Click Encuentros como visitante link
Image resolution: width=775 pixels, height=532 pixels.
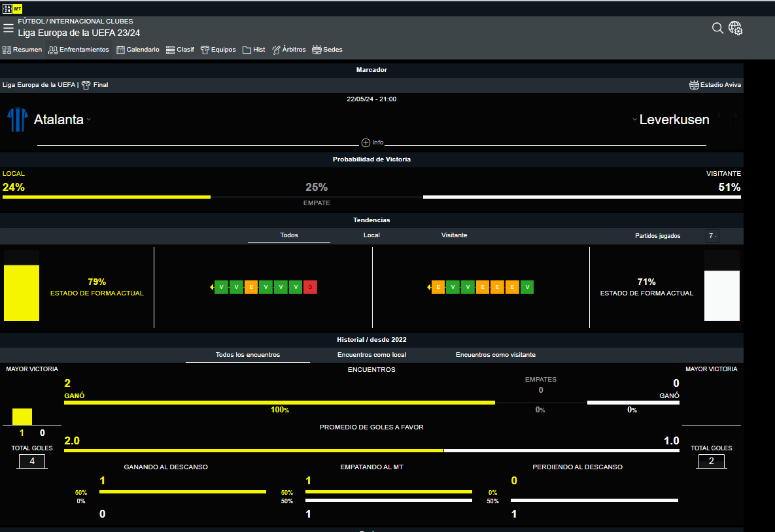(495, 355)
